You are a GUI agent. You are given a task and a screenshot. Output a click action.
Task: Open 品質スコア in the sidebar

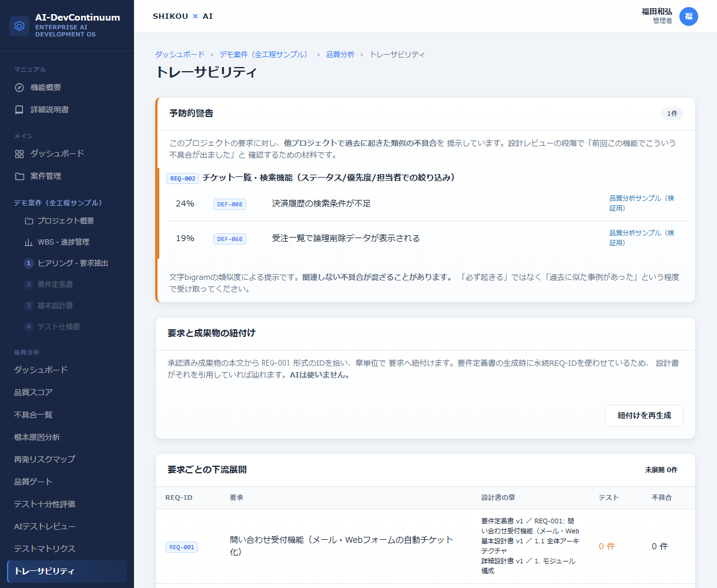[67, 392]
